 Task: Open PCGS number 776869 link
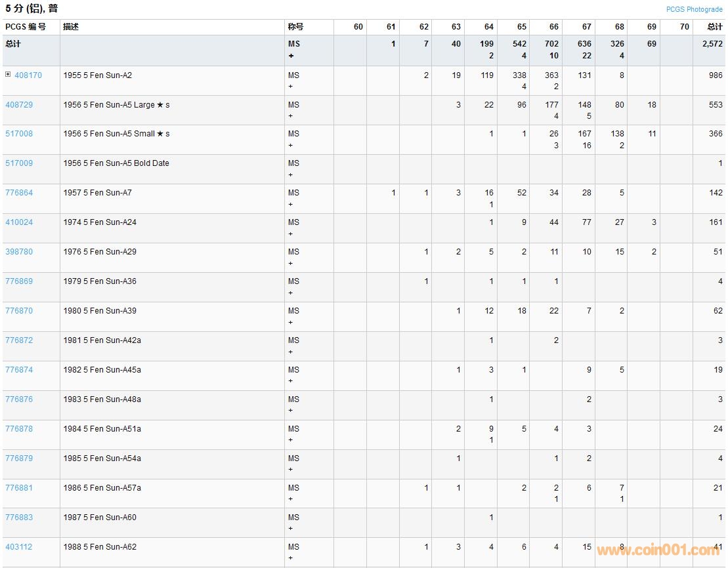[19, 281]
